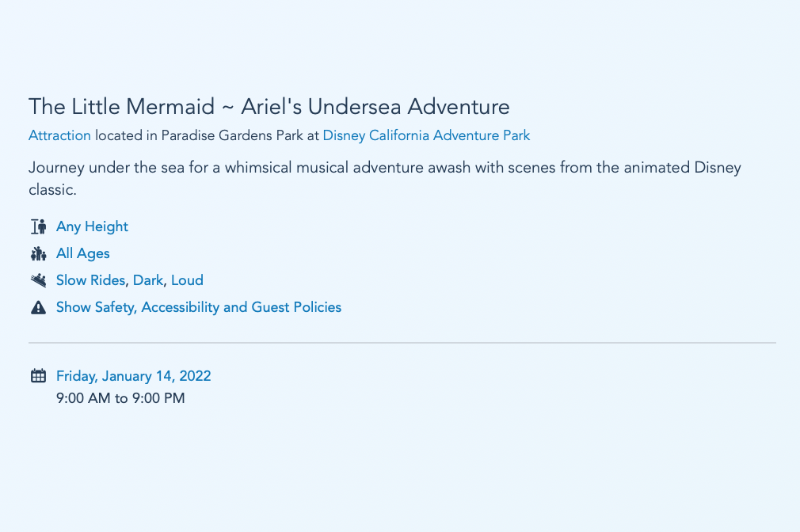Click the 9:00 PM closing time
Image resolution: width=800 pixels, height=532 pixels.
(158, 398)
